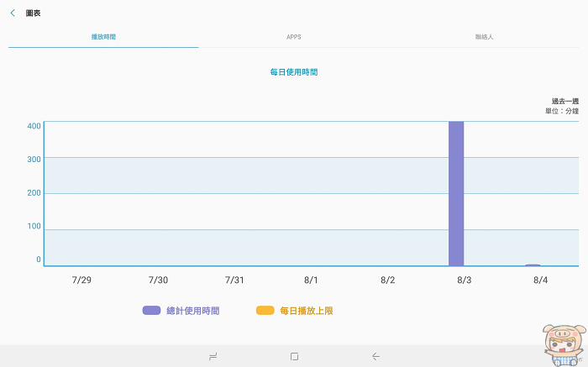The image size is (588, 367).
Task: Click the purple 8/3 usage bar
Action: tap(456, 193)
